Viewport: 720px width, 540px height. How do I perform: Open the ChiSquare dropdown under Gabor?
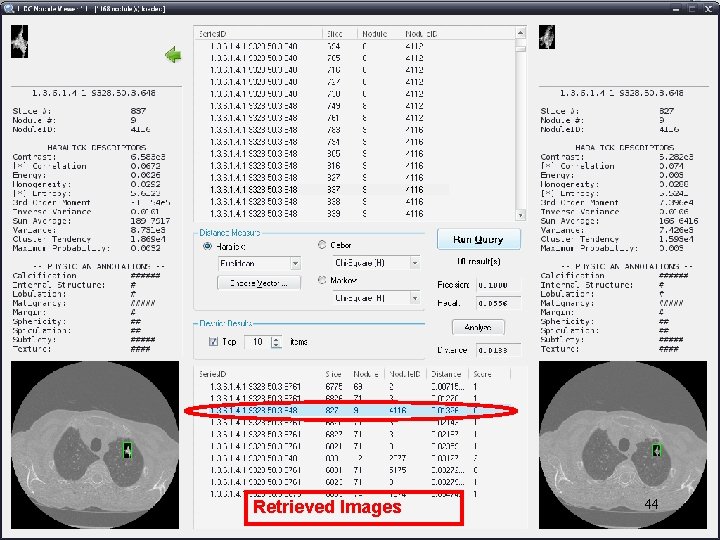(376, 263)
